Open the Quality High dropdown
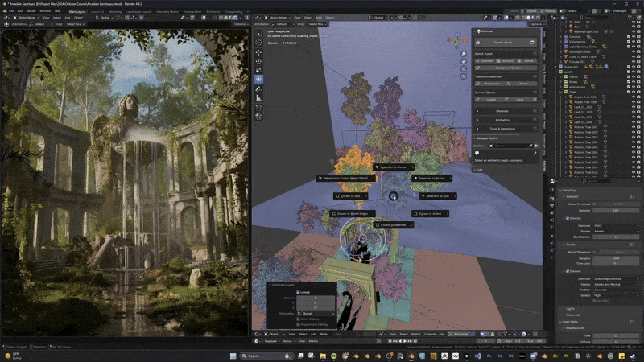The width and height of the screenshot is (644, 362). (616, 295)
